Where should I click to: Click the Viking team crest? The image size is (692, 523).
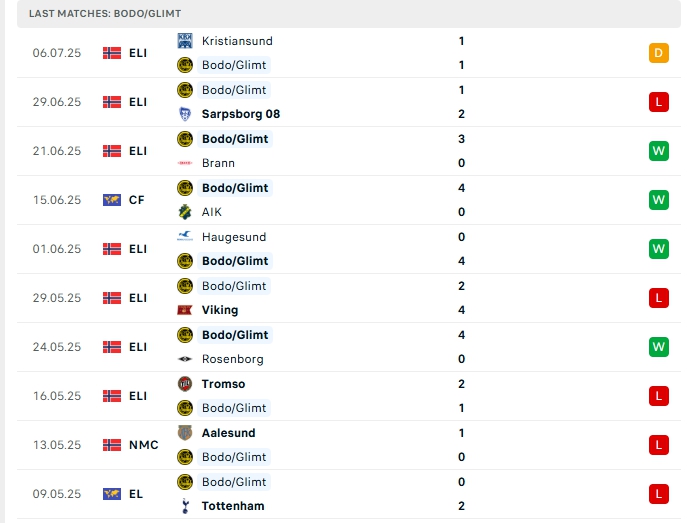(185, 310)
